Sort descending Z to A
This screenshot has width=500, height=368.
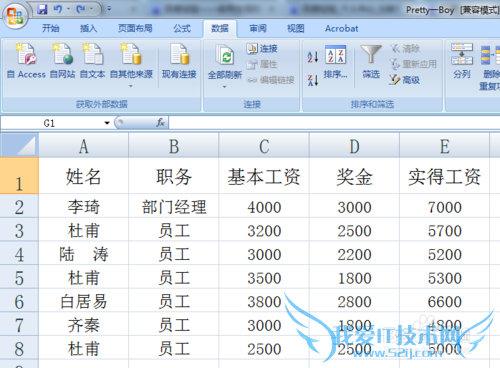click(313, 80)
